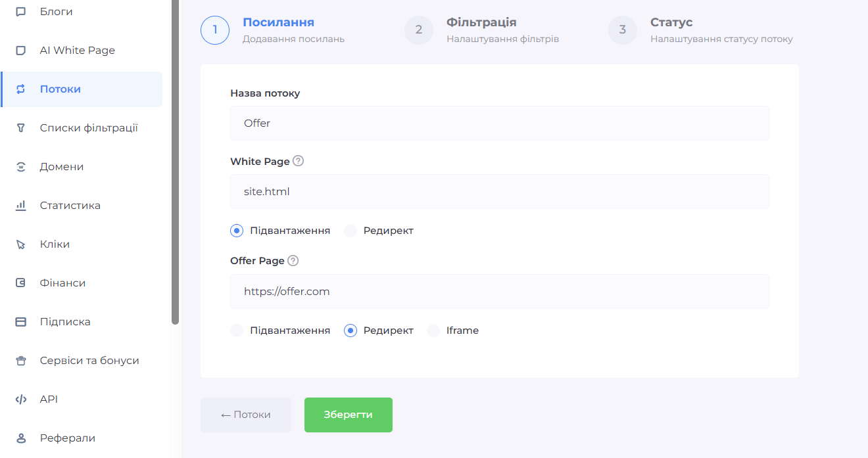This screenshot has width=868, height=458.
Task: Click the filter funnel icon in sidebar
Action: [x=20, y=128]
